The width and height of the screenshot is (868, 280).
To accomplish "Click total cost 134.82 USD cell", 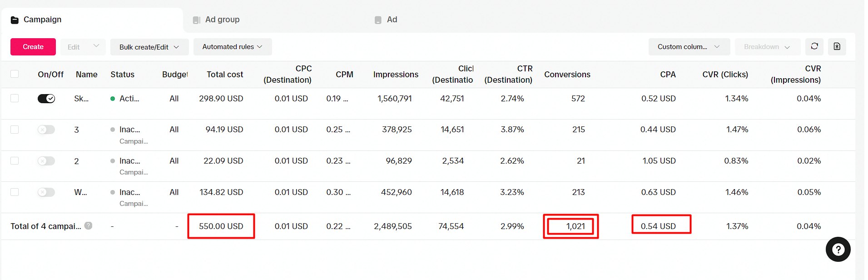I will pyautogui.click(x=221, y=192).
